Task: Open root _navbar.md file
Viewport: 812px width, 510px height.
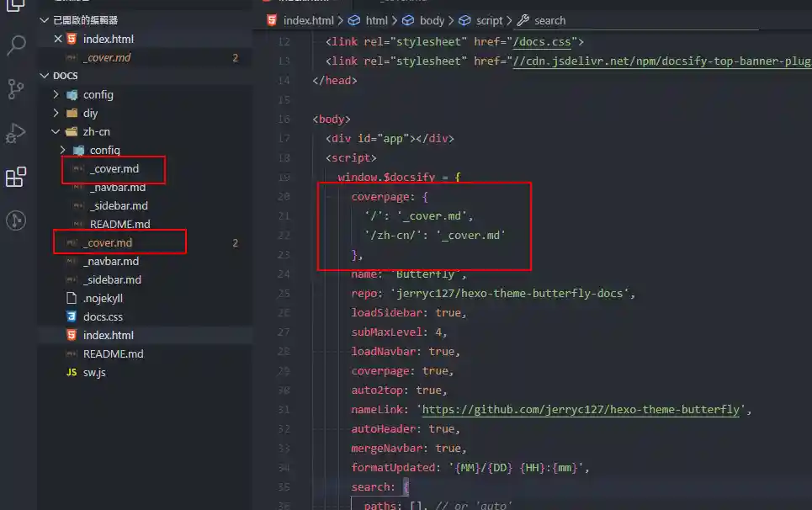Action: 111,262
